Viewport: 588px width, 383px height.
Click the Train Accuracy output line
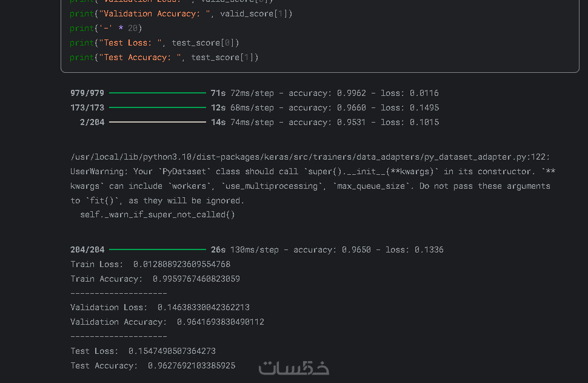[155, 279]
